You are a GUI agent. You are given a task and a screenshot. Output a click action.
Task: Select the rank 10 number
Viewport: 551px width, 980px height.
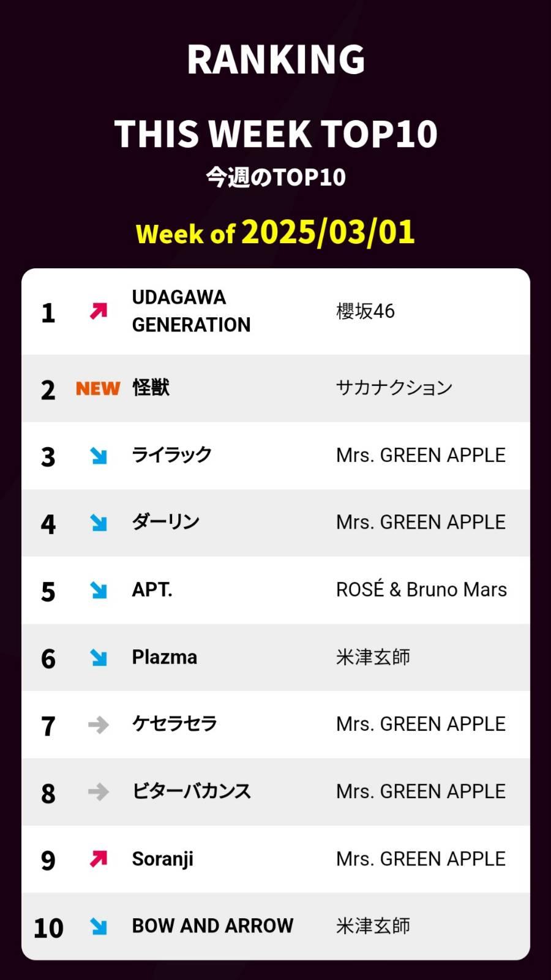click(48, 928)
